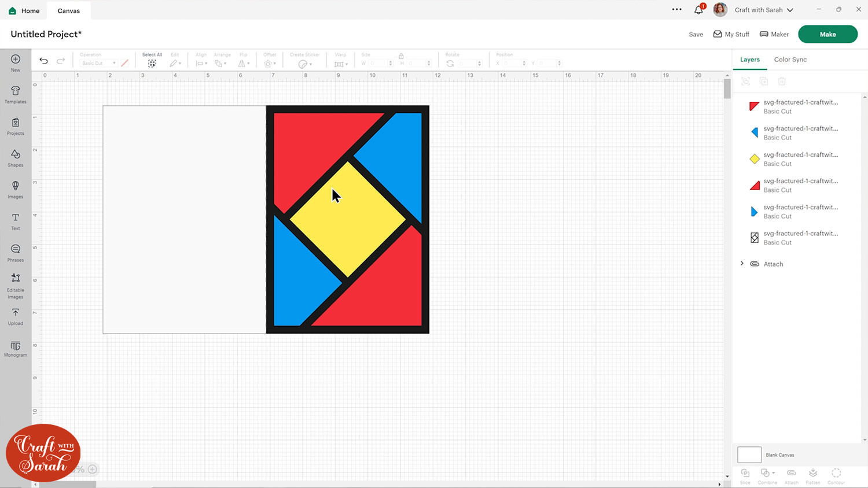Screen dimensions: 868x488
Task: Switch to the Layers tab
Action: 750,60
